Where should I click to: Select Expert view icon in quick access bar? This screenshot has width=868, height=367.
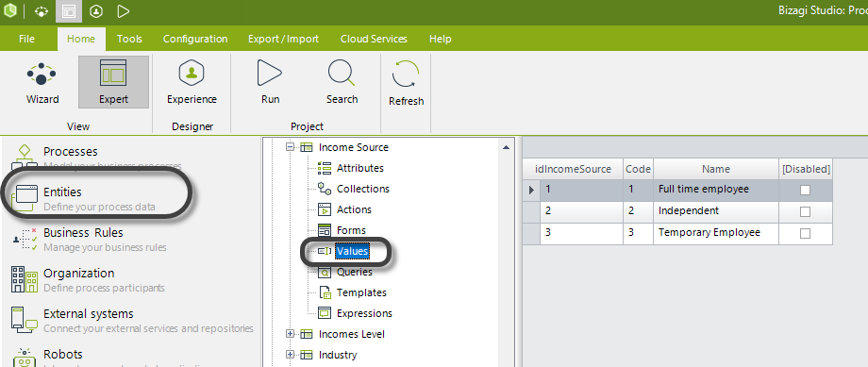coord(69,11)
